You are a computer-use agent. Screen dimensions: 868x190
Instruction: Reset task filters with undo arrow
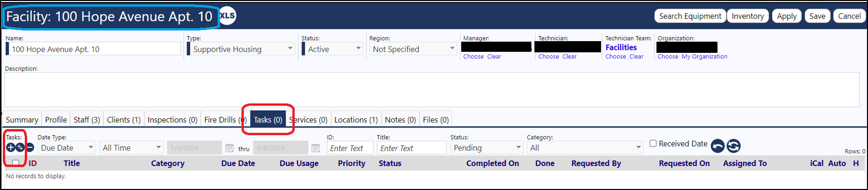[x=717, y=146]
